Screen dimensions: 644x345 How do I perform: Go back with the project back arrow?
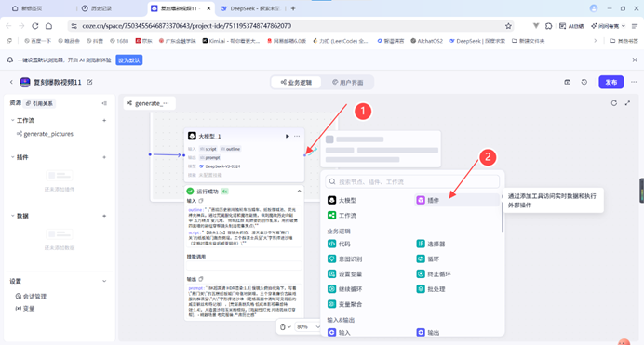pos(11,82)
